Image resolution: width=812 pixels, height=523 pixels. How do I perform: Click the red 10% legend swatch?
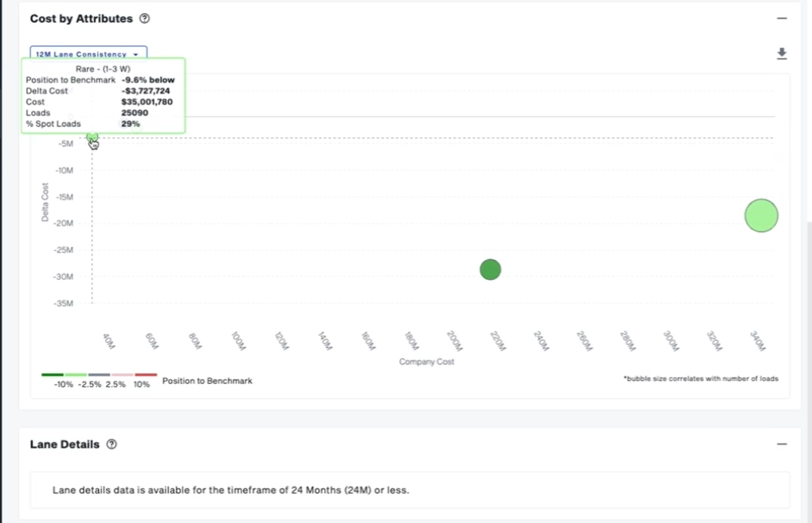pyautogui.click(x=146, y=375)
